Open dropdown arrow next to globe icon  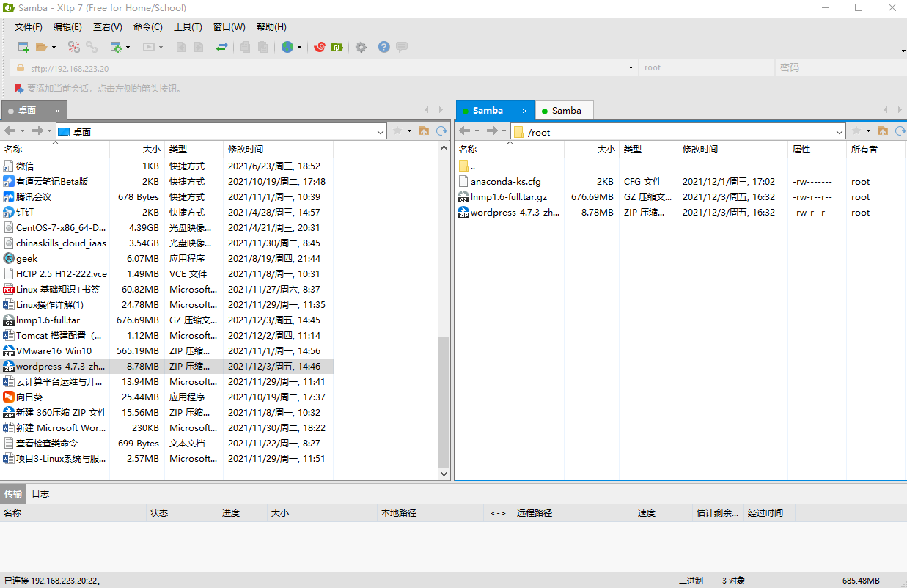click(299, 47)
